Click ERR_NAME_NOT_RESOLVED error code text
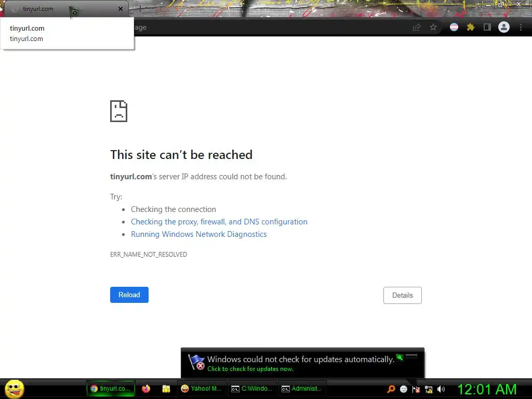 pos(149,255)
